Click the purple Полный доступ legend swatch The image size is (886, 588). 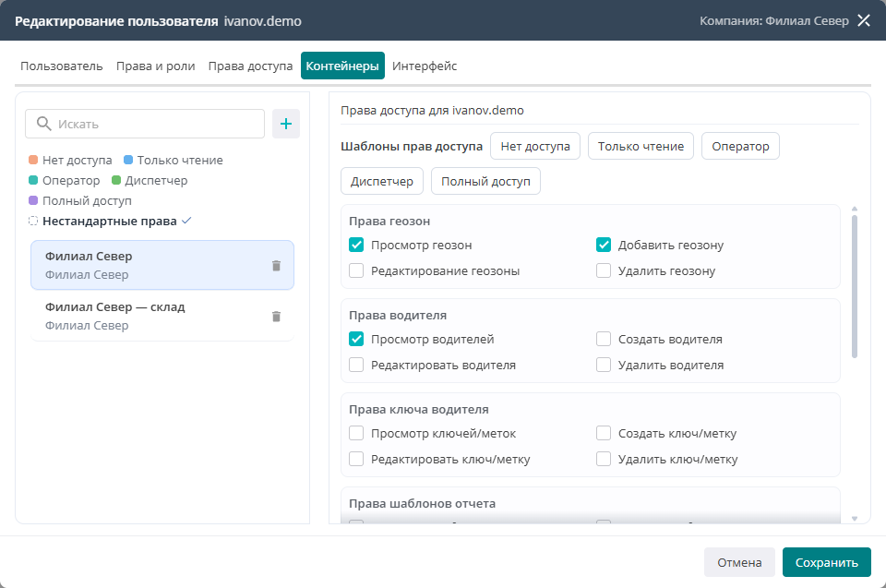point(33,200)
